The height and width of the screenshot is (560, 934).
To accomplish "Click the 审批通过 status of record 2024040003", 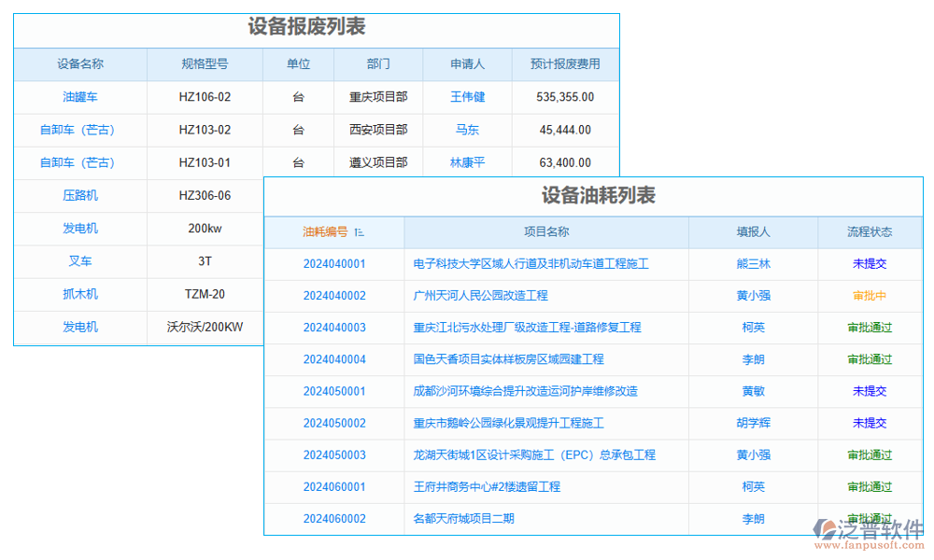I will 870,328.
